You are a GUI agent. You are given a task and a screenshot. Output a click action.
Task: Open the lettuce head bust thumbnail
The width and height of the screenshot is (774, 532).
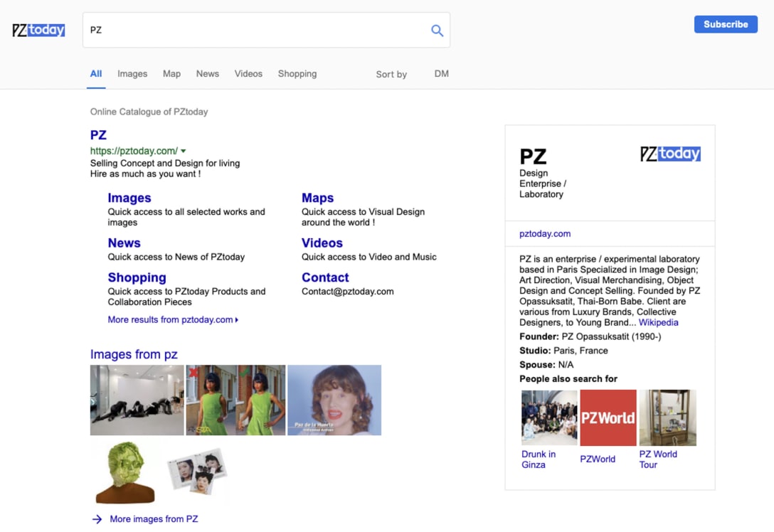click(125, 472)
